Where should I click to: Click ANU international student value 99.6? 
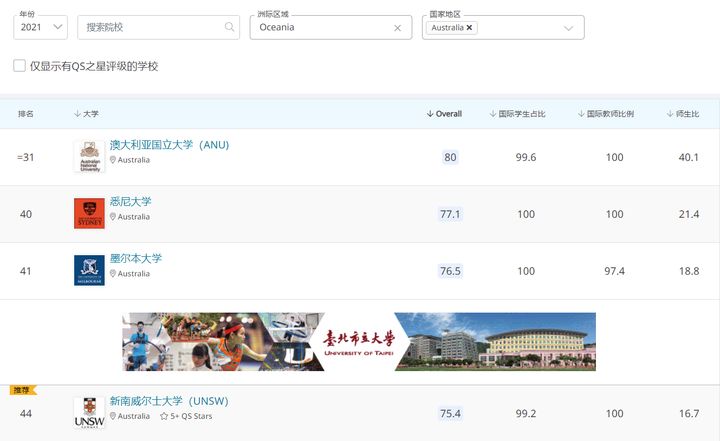point(526,157)
